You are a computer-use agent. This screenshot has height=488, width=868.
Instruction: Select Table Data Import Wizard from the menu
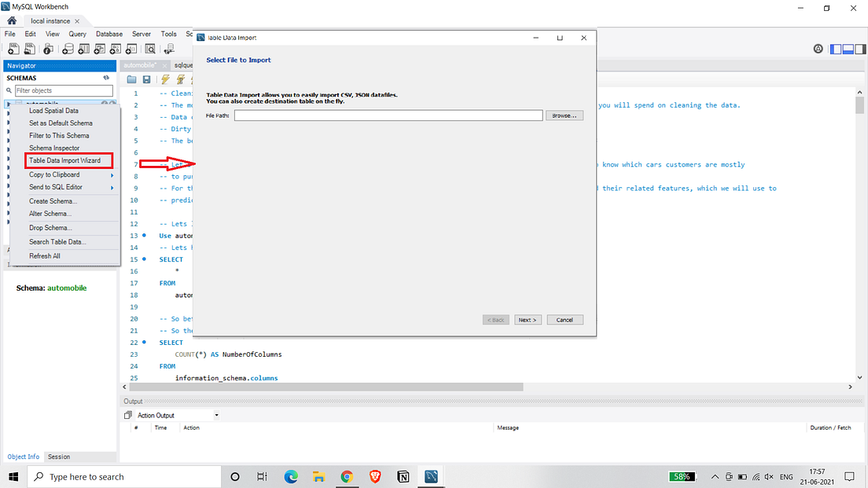click(x=68, y=160)
